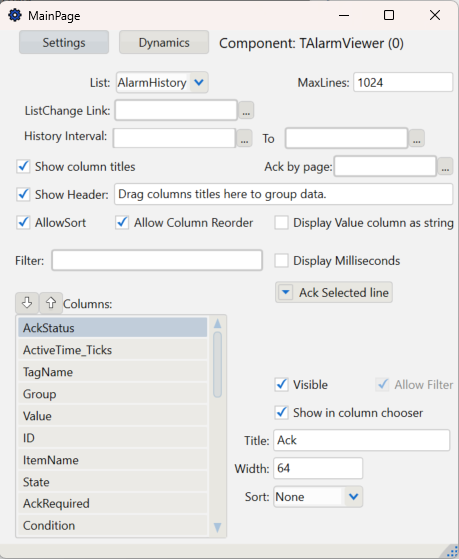Click the MaxLines input field

(x=403, y=82)
